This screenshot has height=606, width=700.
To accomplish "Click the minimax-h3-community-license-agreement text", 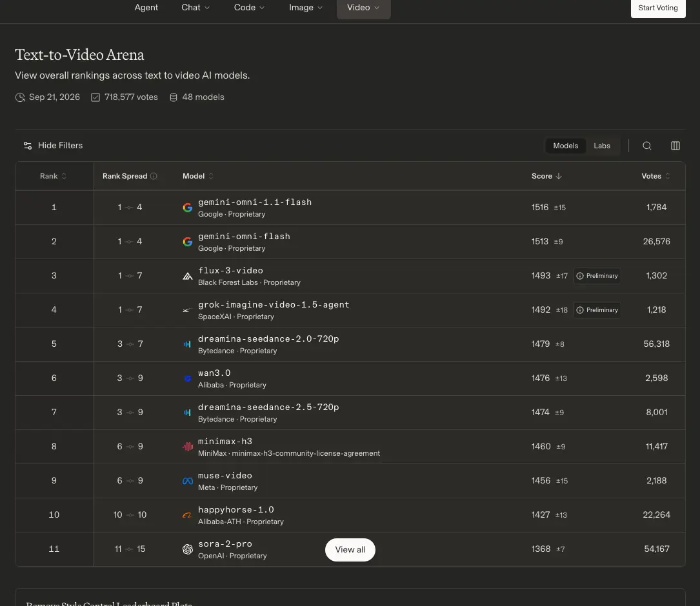I will (306, 453).
